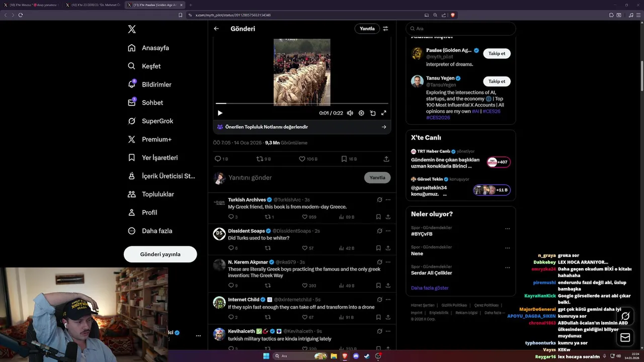Open more options on N. Kerem Akpınar reply
The width and height of the screenshot is (644, 362).
[388, 262]
